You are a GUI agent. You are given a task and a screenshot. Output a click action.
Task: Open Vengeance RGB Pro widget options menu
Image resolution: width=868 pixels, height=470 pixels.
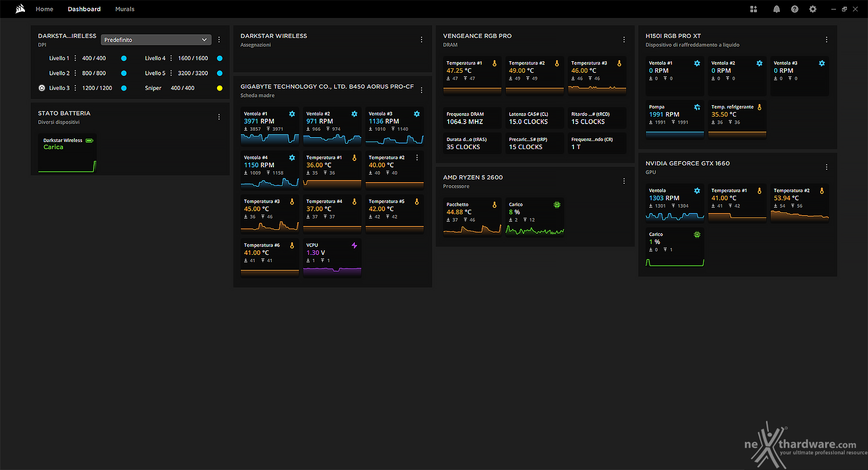(624, 40)
